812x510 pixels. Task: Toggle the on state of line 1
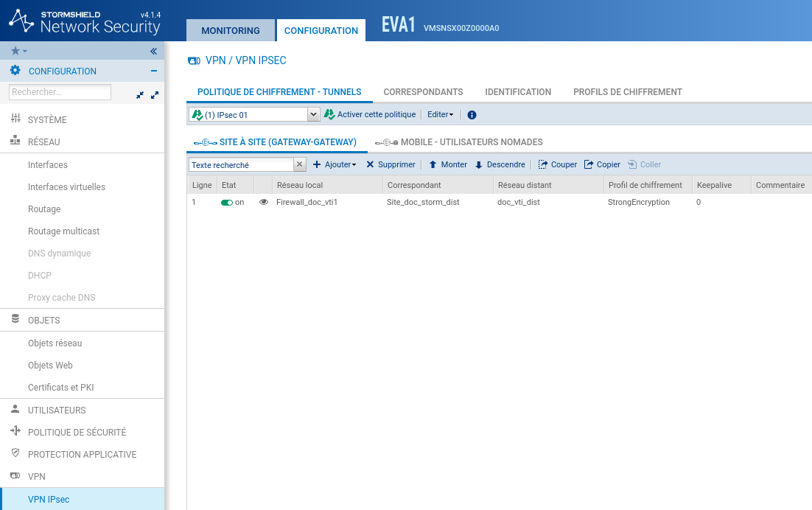pos(227,202)
